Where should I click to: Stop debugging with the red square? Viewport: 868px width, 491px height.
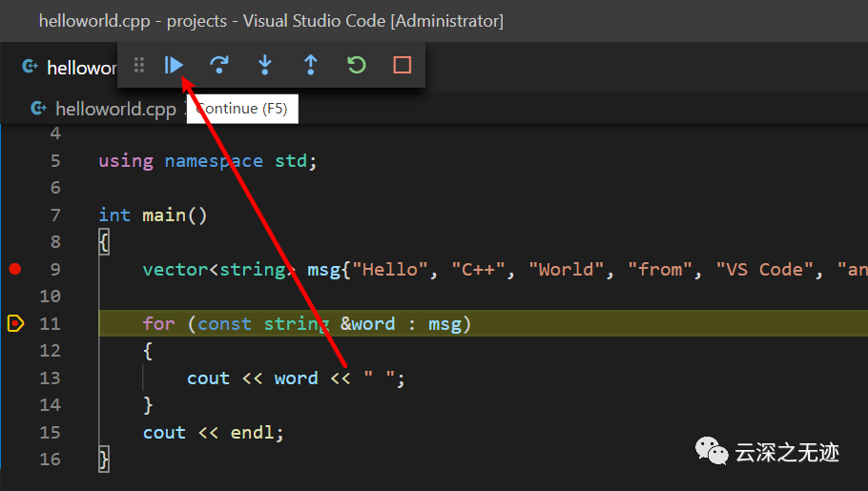pos(403,66)
